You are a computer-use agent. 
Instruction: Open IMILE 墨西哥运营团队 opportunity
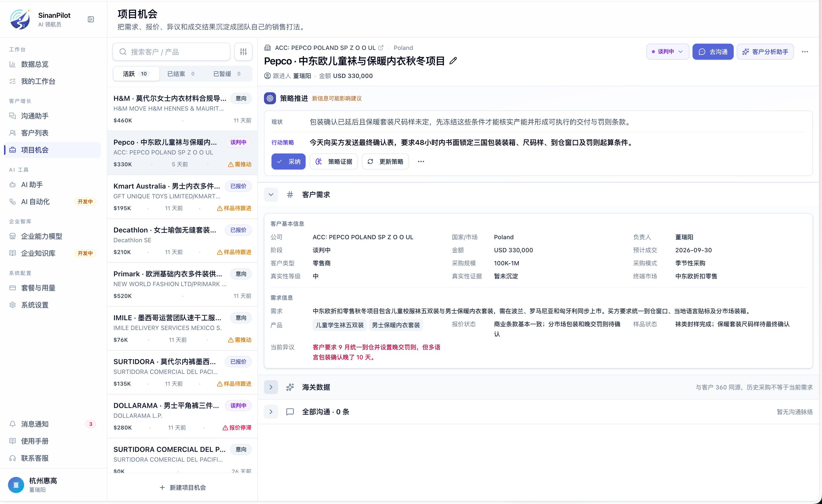[x=182, y=328]
